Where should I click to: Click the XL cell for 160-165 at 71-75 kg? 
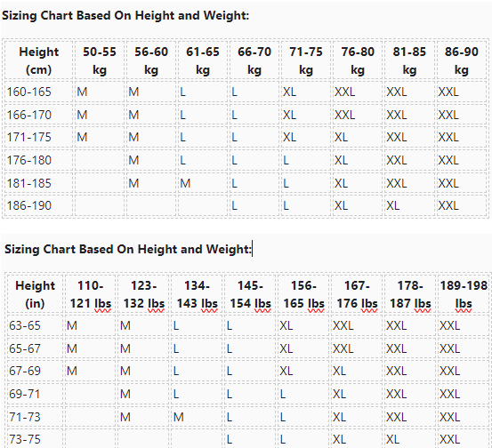pyautogui.click(x=306, y=92)
